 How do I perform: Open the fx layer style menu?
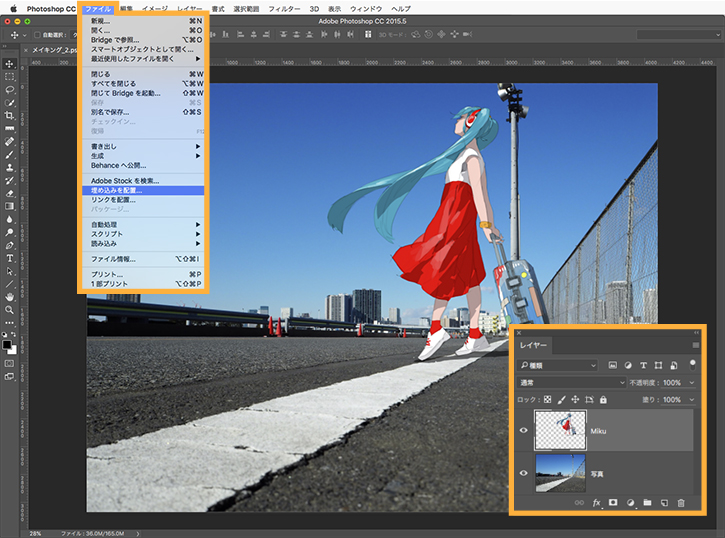tap(596, 503)
